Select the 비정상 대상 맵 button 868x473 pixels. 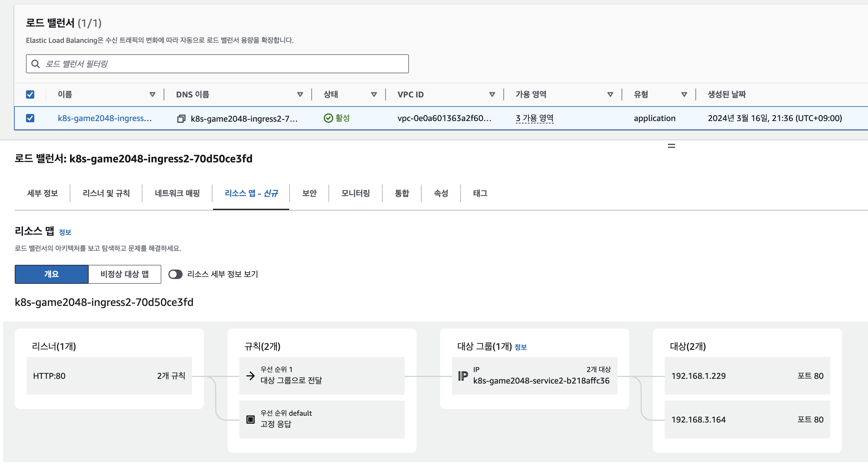click(x=124, y=274)
